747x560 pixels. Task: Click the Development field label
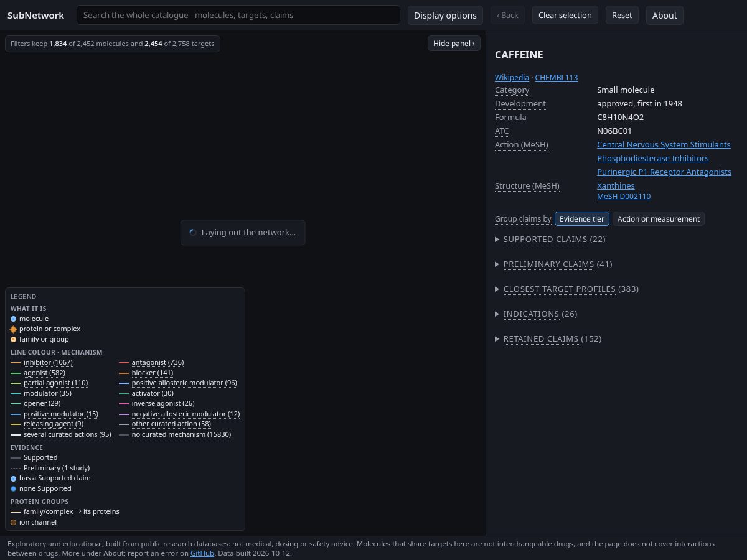pos(520,104)
